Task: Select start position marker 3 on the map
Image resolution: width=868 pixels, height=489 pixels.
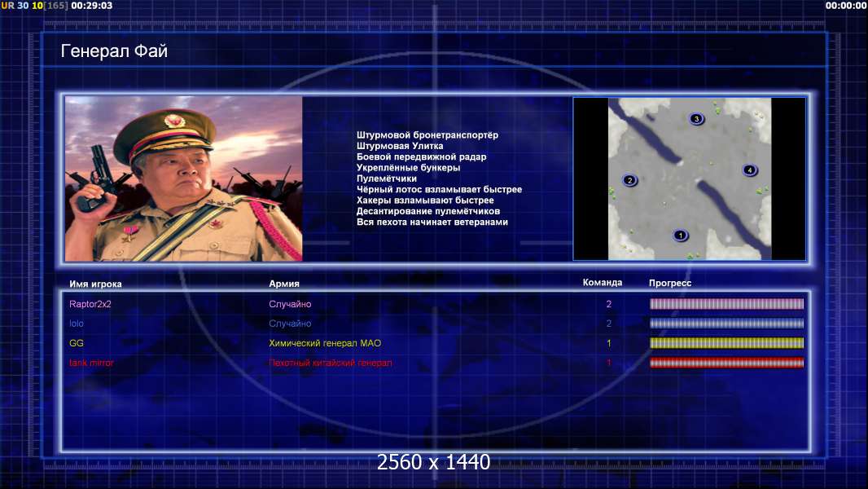Action: click(x=696, y=119)
